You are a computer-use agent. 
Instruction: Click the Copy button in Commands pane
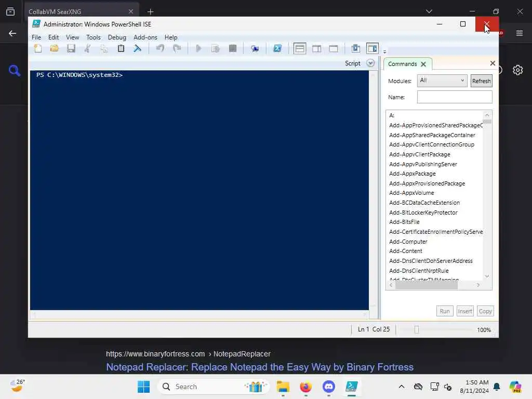[x=485, y=311]
